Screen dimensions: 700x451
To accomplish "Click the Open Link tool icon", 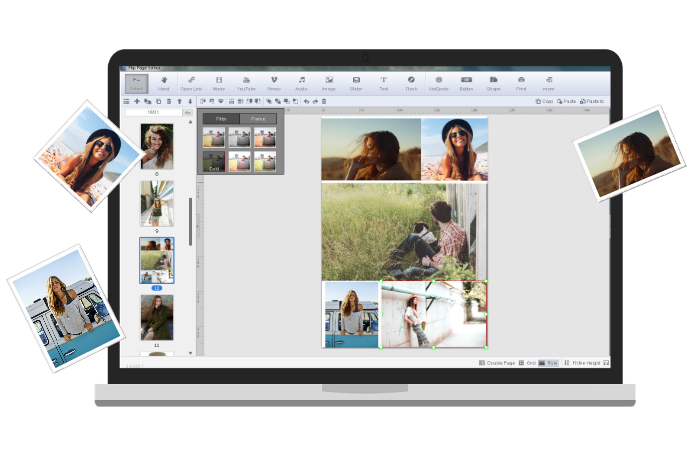I will [190, 82].
